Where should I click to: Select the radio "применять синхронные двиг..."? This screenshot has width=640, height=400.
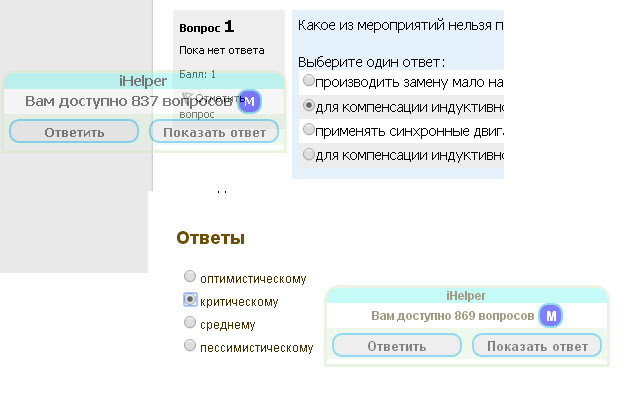309,129
